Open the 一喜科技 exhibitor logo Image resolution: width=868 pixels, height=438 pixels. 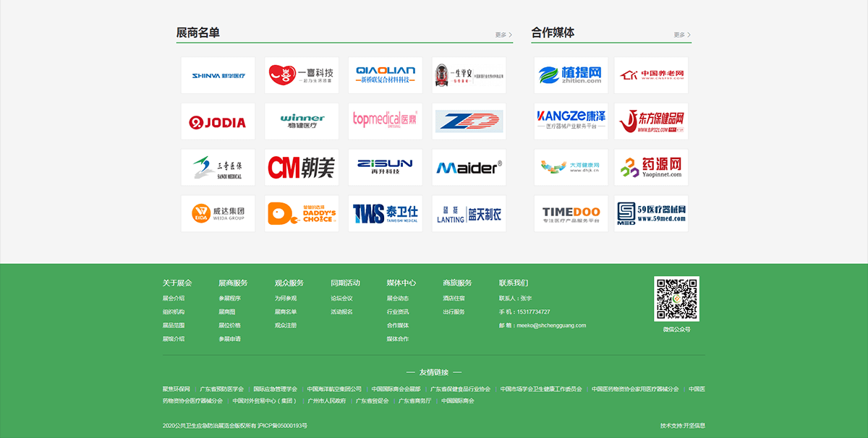(x=302, y=75)
